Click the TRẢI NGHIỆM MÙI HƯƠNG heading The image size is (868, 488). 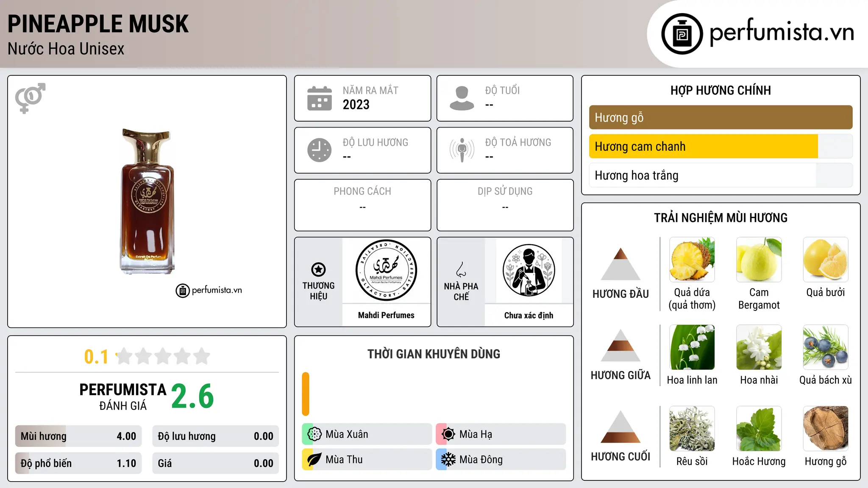click(x=721, y=218)
